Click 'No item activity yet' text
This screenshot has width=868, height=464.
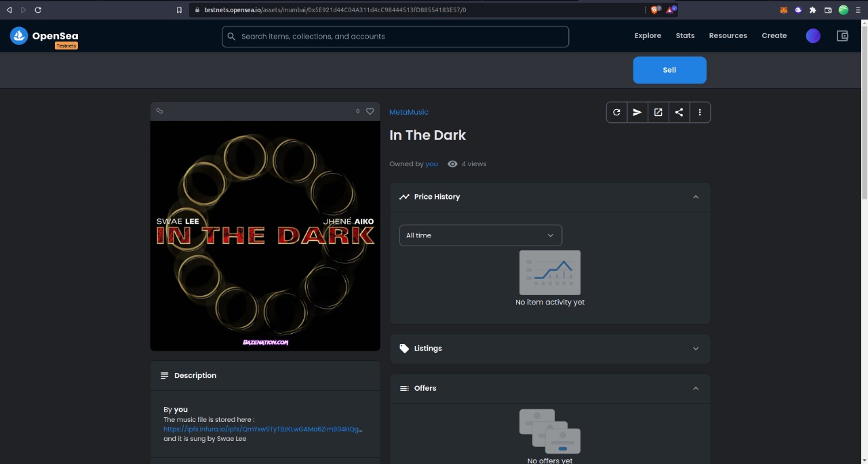click(x=550, y=303)
